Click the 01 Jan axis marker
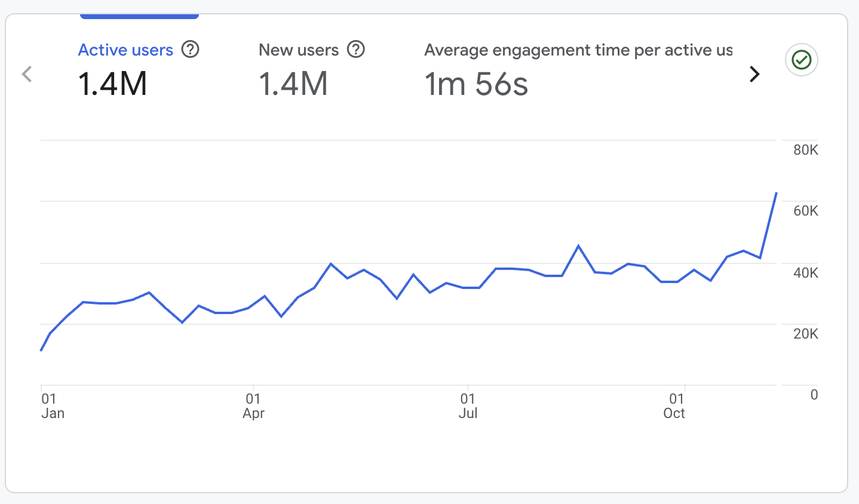 (53, 406)
